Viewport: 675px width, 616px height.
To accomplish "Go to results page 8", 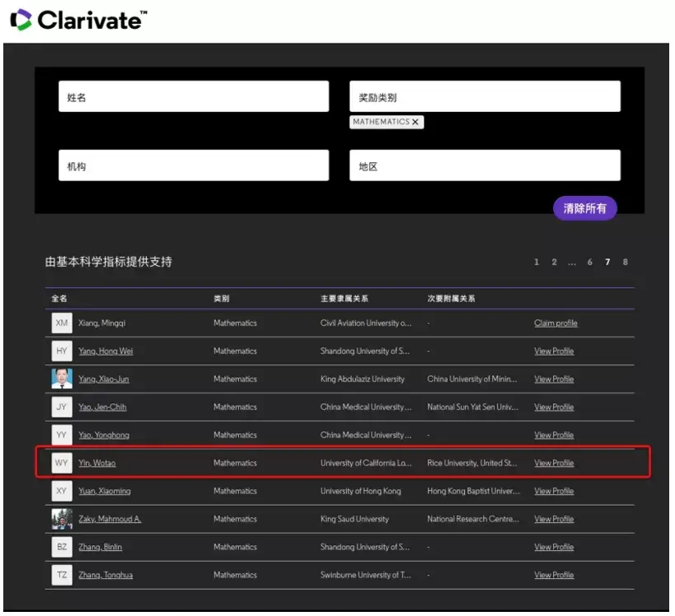I will pyautogui.click(x=625, y=262).
